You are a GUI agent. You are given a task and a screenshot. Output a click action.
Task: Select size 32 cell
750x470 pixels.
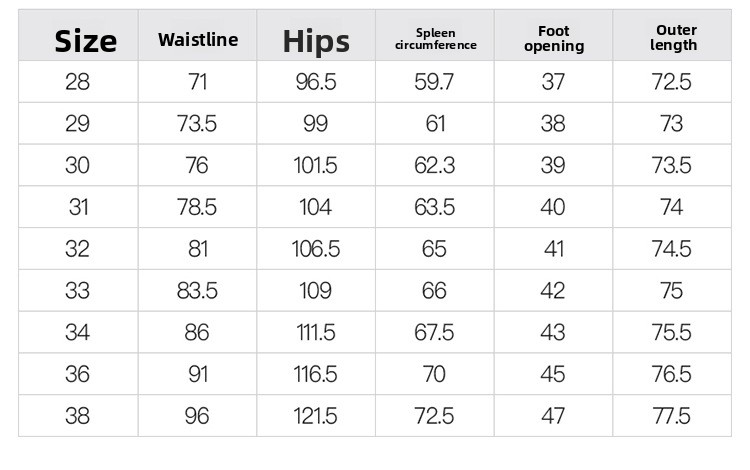(77, 249)
